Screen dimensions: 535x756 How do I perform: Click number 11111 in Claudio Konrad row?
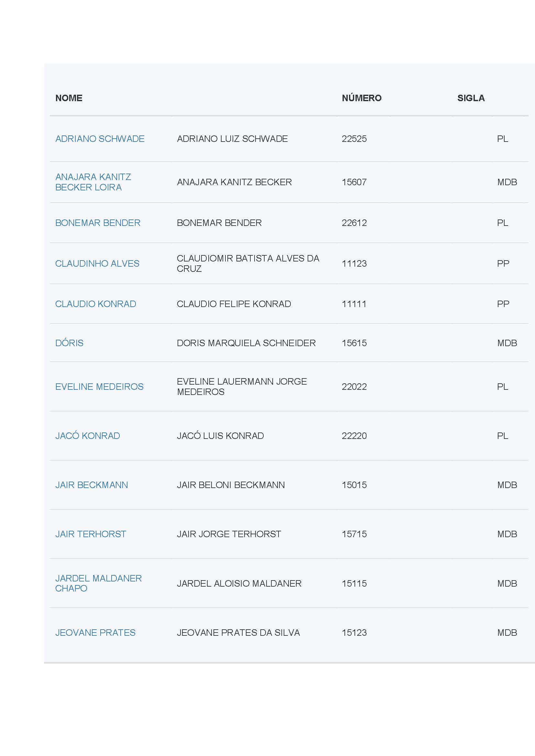354,304
